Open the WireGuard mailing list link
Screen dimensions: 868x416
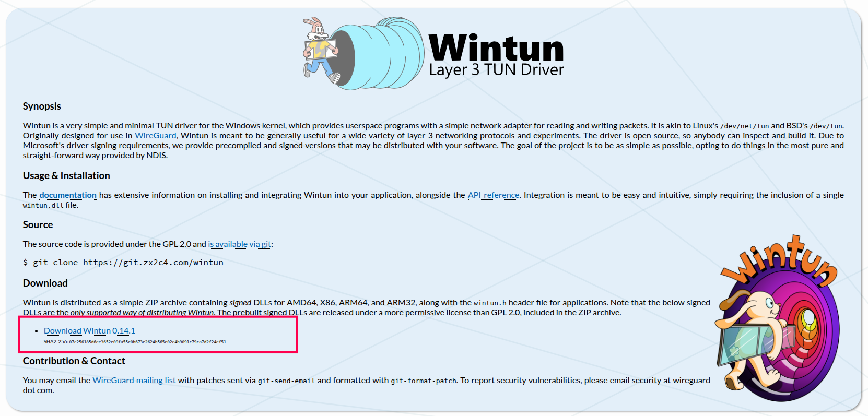pyautogui.click(x=134, y=381)
